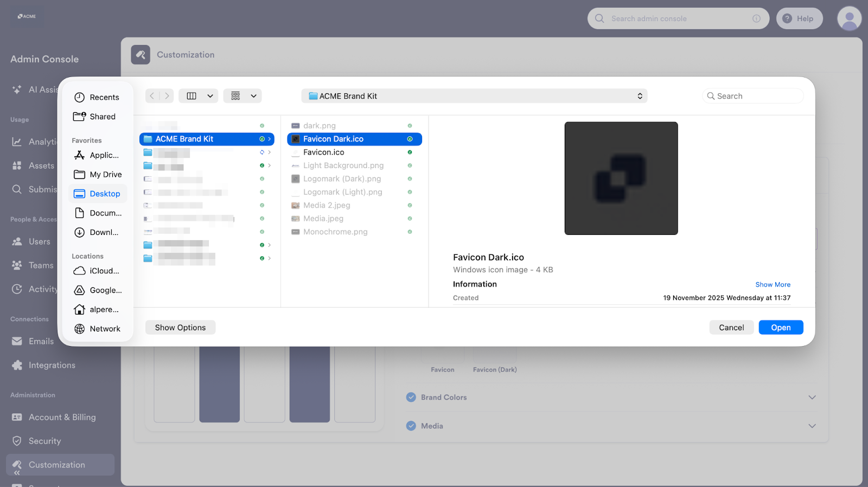Screen dimensions: 868x487
Task: Open the user avatar in admin console
Action: pyautogui.click(x=850, y=18)
